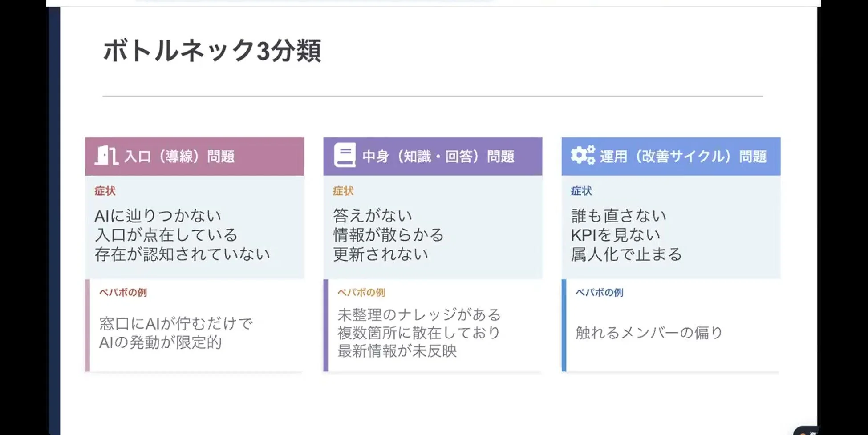Select the 運用（改善サイクル）問題 header text
Viewport: 868px width, 435px height.
click(683, 157)
